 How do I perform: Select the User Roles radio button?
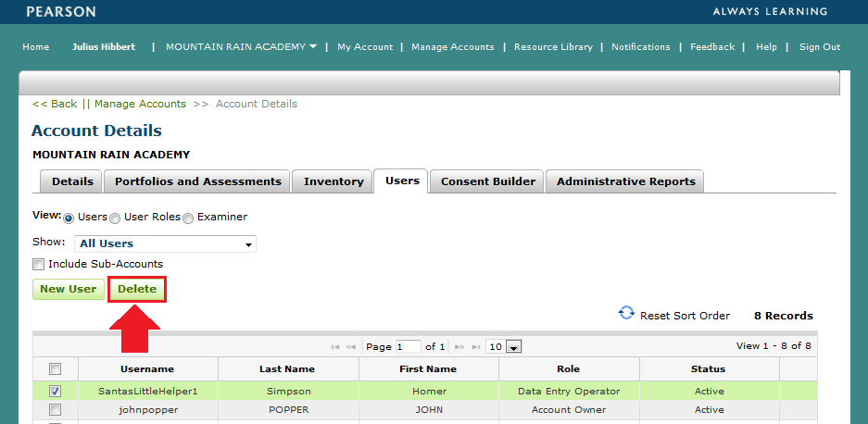[x=115, y=218]
